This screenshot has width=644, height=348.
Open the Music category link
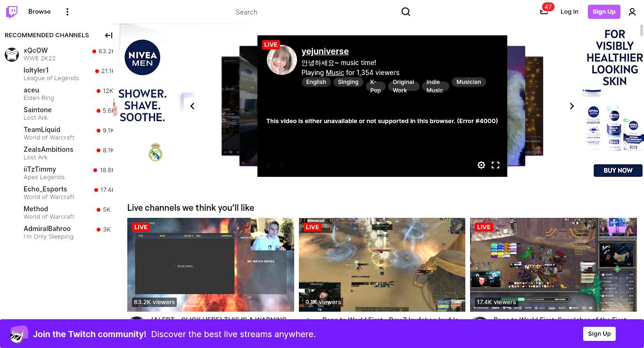335,73
